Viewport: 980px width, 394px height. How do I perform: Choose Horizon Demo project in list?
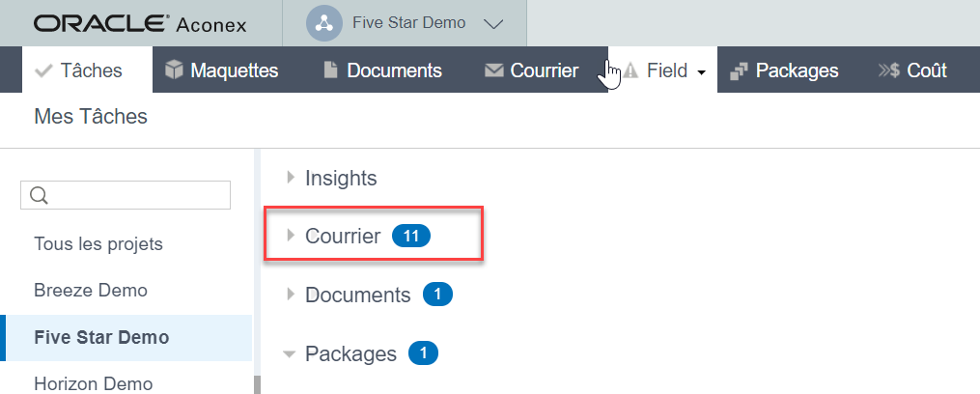point(93,382)
